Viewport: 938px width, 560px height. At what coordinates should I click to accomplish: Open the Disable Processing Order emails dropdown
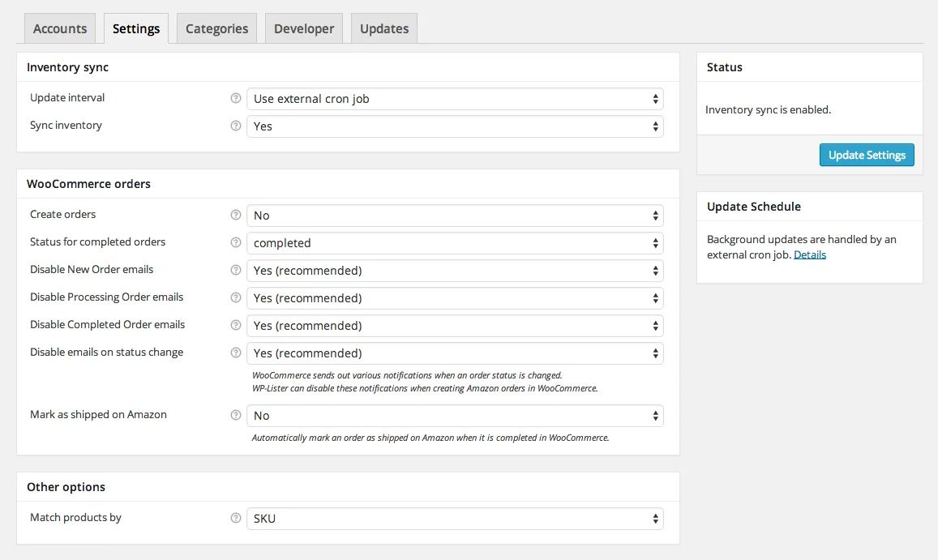click(455, 297)
